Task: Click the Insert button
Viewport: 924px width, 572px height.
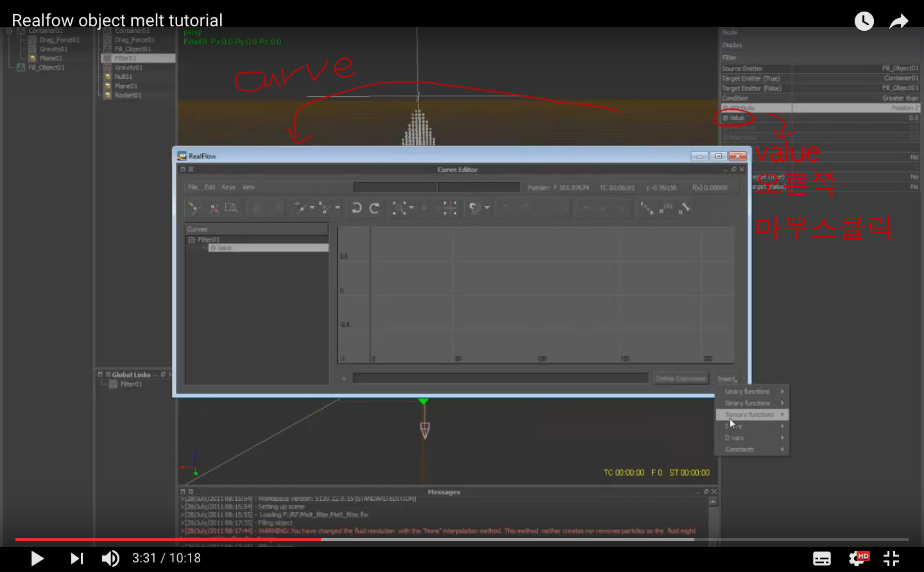Action: point(727,379)
